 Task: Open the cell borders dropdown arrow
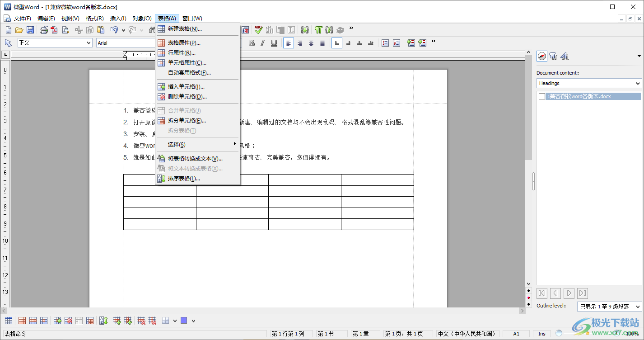pos(175,321)
